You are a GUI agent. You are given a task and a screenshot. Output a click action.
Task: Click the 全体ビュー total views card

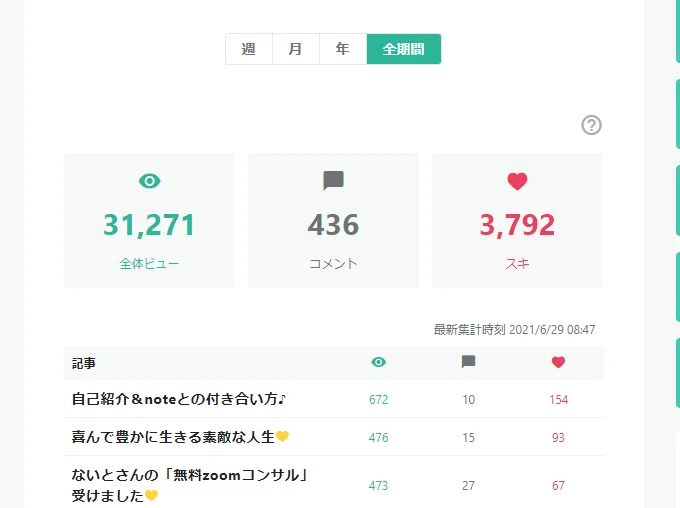pyautogui.click(x=150, y=220)
